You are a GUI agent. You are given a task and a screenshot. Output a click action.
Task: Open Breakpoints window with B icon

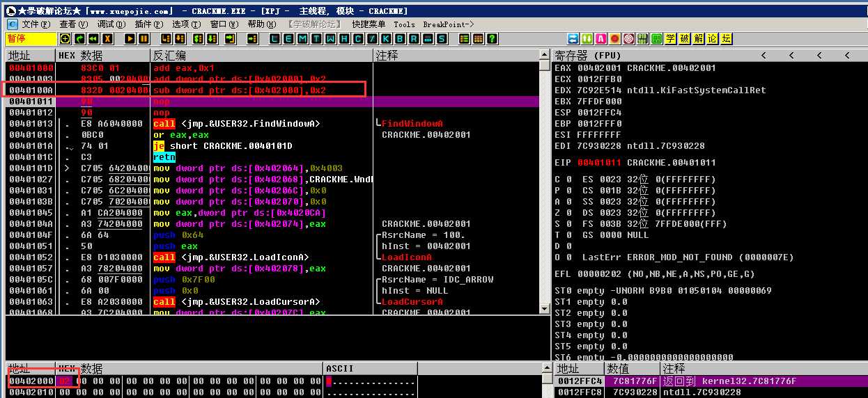point(399,39)
